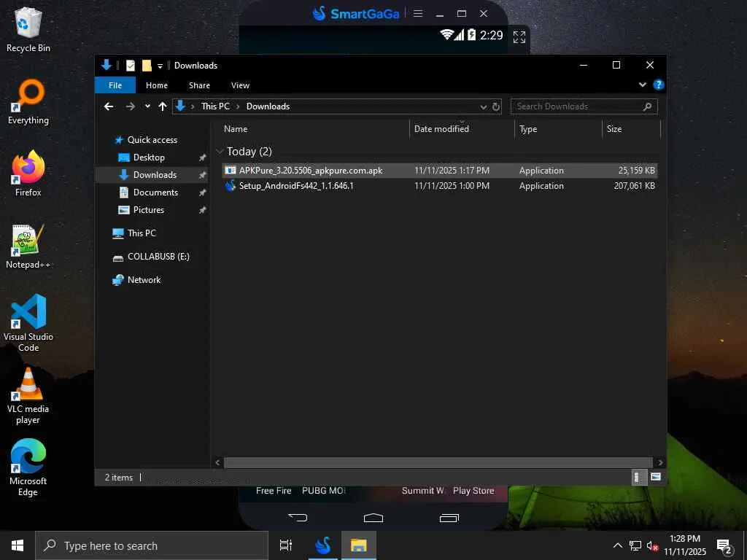Select Desktop in navigation pane

click(x=149, y=157)
